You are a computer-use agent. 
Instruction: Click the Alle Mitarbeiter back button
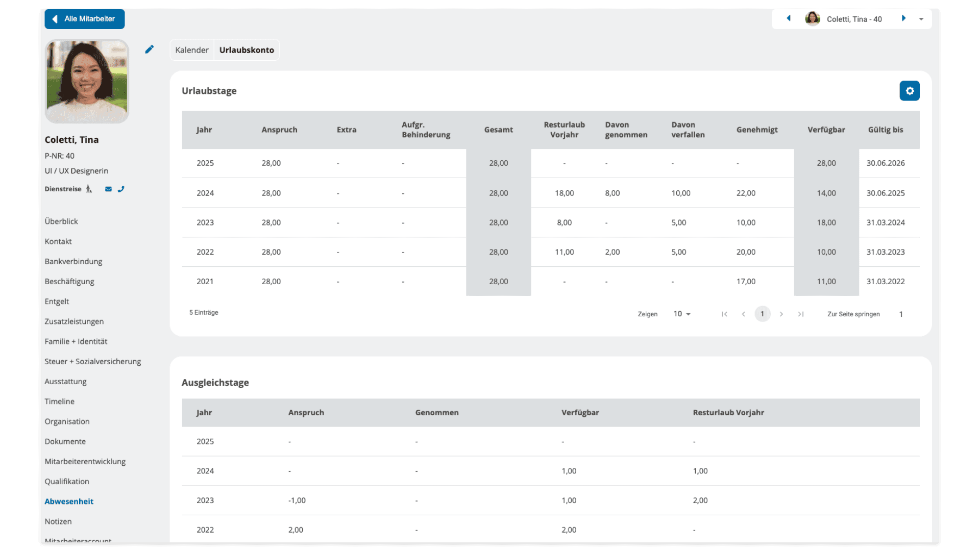click(85, 19)
